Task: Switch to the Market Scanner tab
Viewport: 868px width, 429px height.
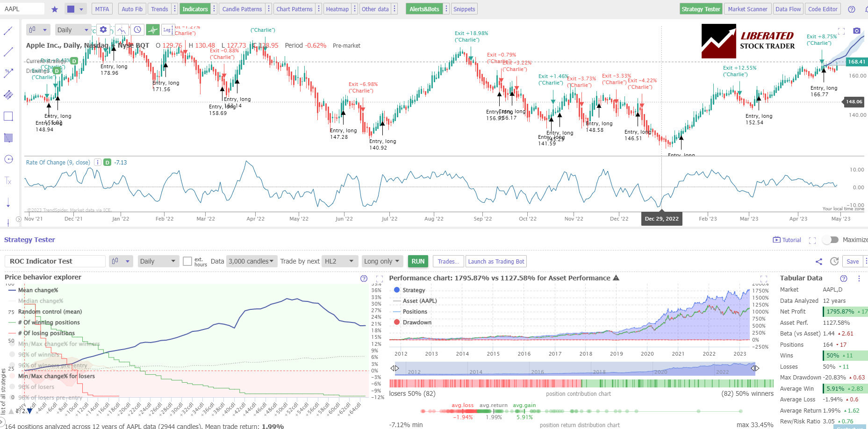Action: click(x=747, y=8)
